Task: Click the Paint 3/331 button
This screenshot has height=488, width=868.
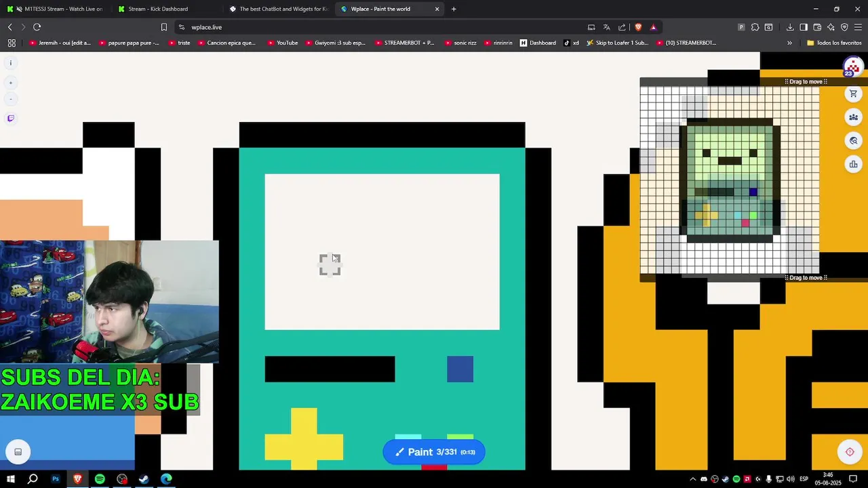Action: pyautogui.click(x=434, y=452)
